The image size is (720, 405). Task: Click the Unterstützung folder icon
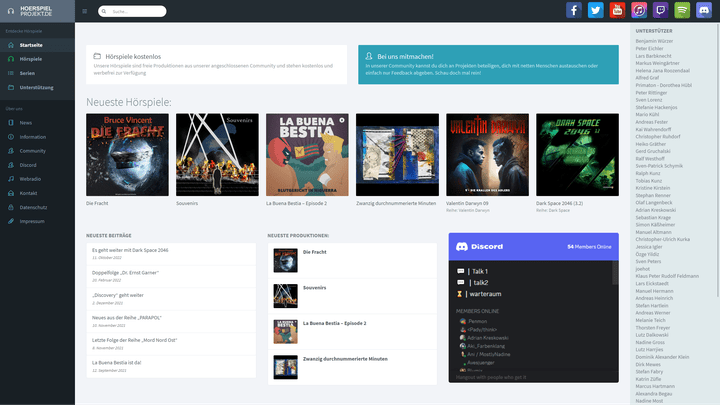click(x=11, y=87)
